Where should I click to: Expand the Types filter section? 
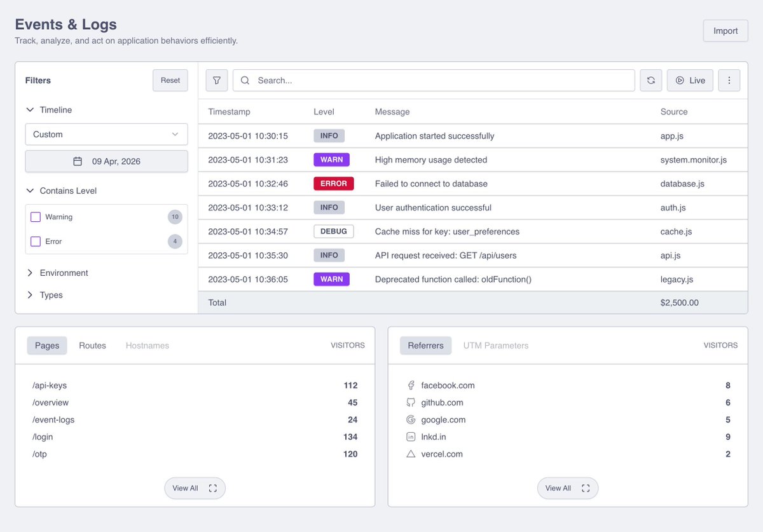[x=45, y=295]
